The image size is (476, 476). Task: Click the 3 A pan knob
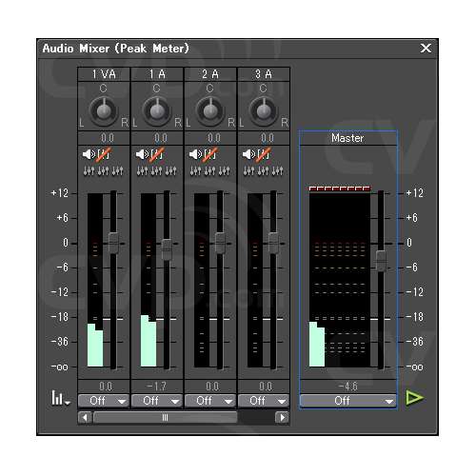pyautogui.click(x=263, y=110)
